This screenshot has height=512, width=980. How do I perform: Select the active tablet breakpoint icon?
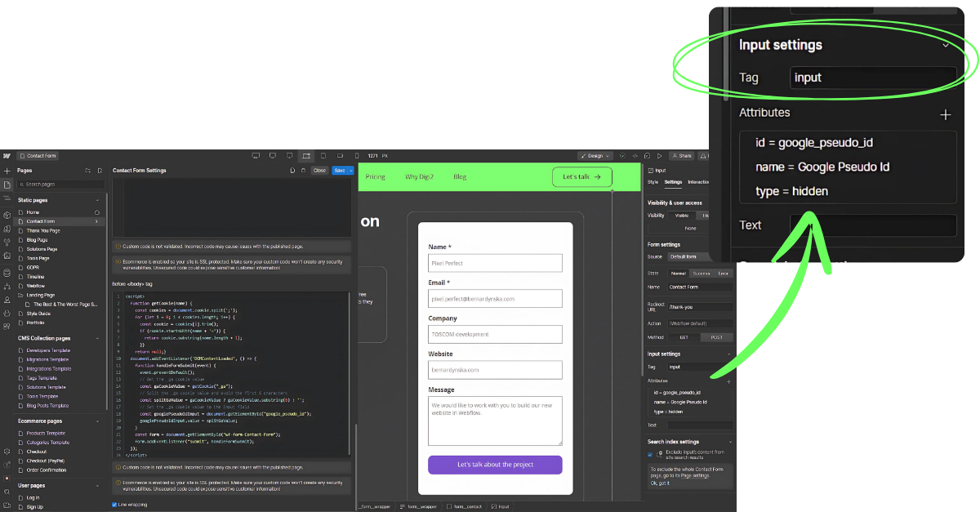coord(306,155)
